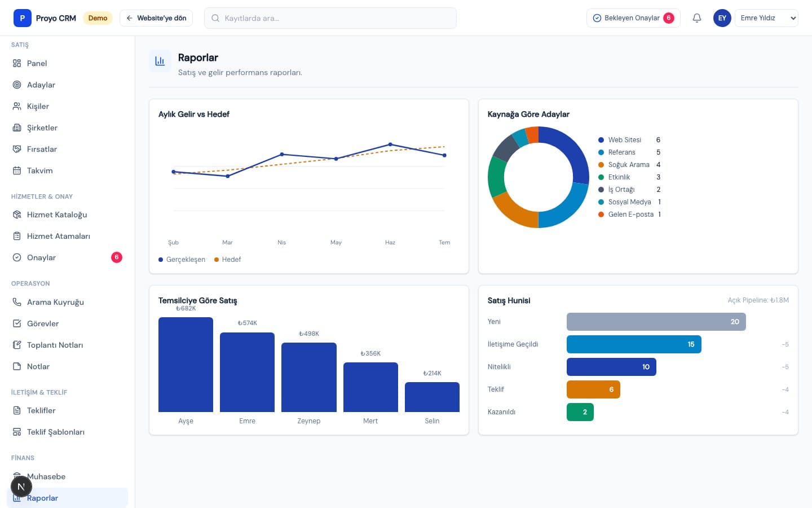This screenshot has height=508, width=812.
Task: Open Hizmet Kataloğu from sidebar
Action: tap(68, 214)
